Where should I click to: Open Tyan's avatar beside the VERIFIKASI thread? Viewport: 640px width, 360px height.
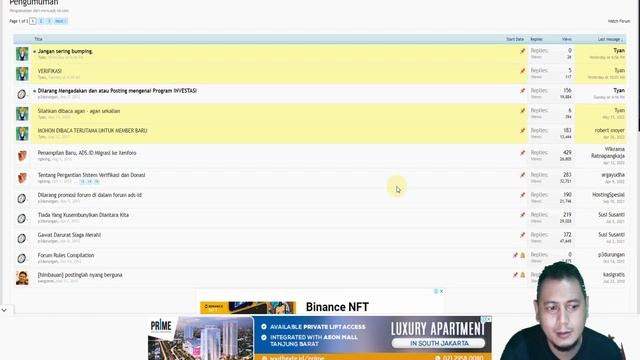tap(22, 74)
